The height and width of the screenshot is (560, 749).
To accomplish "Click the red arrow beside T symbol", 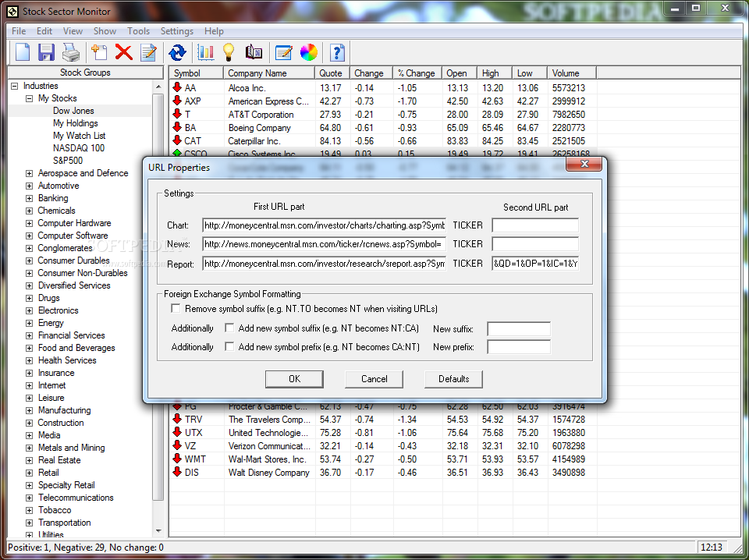I will pyautogui.click(x=177, y=114).
